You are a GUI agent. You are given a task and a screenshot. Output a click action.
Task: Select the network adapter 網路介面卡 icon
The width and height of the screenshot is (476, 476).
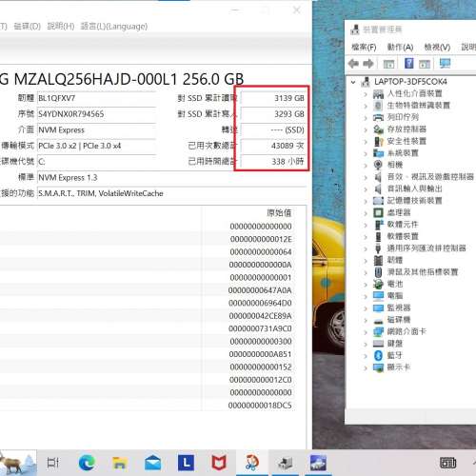pos(378,331)
